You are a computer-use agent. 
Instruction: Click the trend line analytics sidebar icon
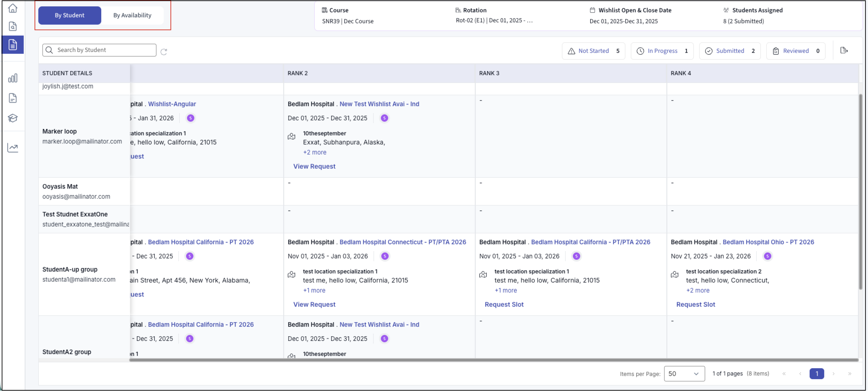coord(13,147)
